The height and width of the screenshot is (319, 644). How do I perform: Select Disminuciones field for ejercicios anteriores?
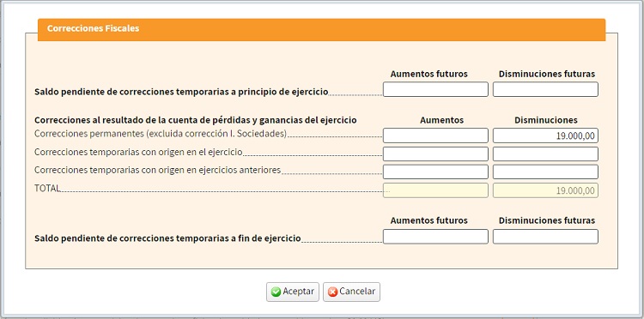[545, 172]
